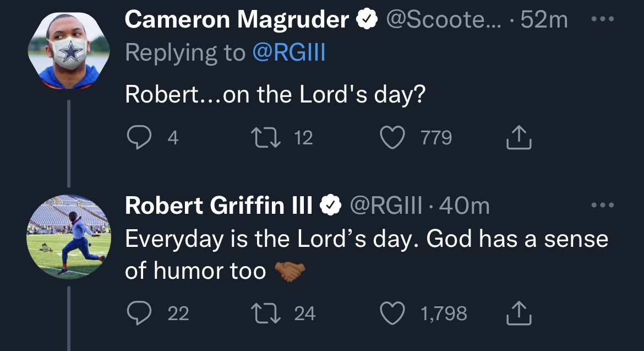644x351 pixels.
Task: Open Cameron Magruder's profile via display name
Action: click(237, 20)
